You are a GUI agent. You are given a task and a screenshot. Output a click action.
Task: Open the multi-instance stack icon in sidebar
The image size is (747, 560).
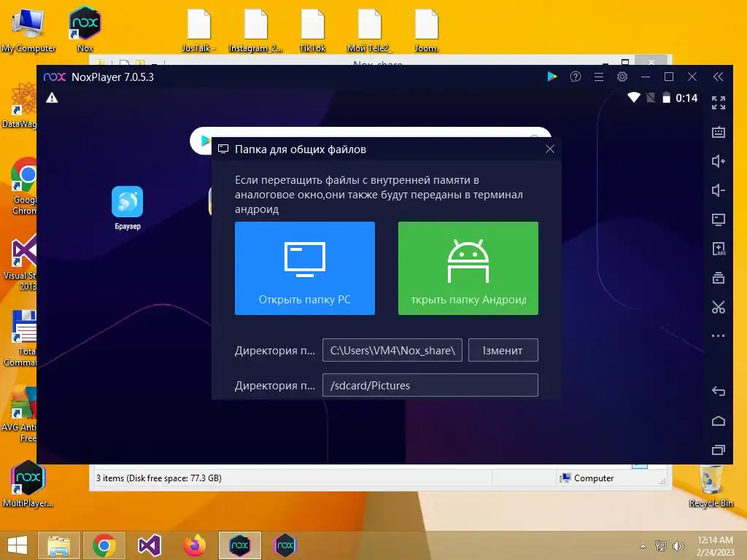pyautogui.click(x=719, y=278)
